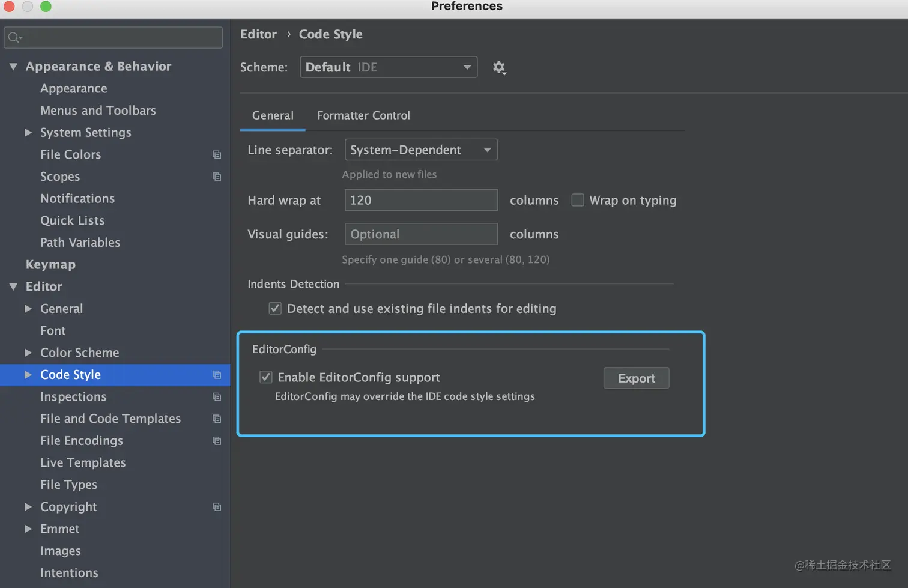Expand the System Settings tree node
Viewport: 908px width, 588px height.
point(28,133)
